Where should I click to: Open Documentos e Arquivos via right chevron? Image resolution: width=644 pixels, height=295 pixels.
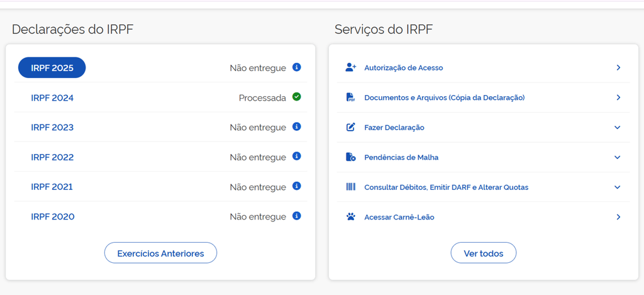tap(618, 97)
